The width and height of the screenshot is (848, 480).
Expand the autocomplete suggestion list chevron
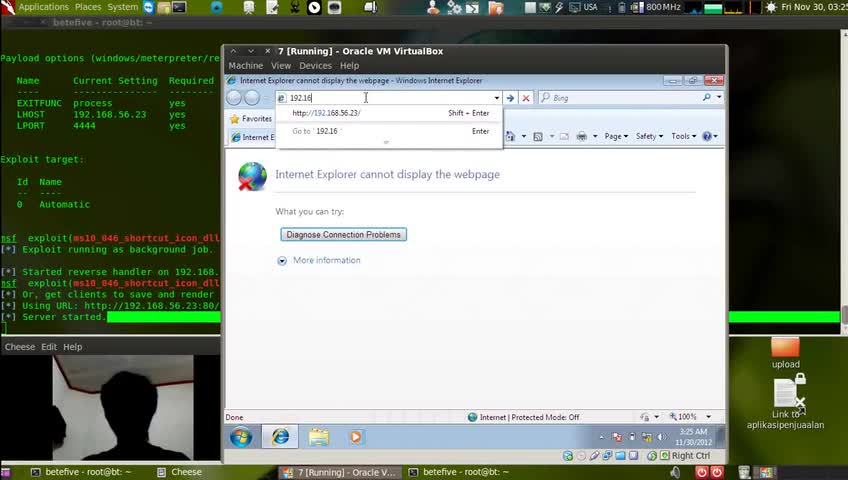[386, 142]
